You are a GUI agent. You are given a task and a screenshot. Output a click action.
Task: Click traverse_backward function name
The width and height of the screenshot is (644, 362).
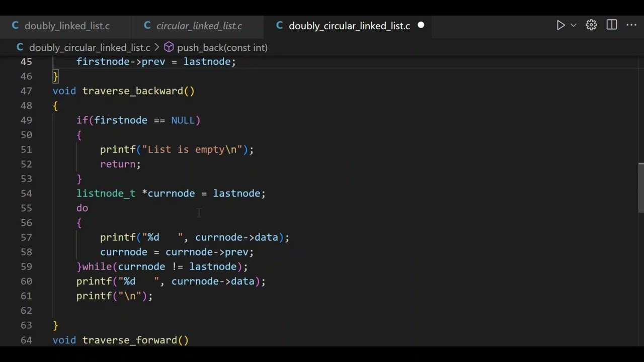coord(132,90)
